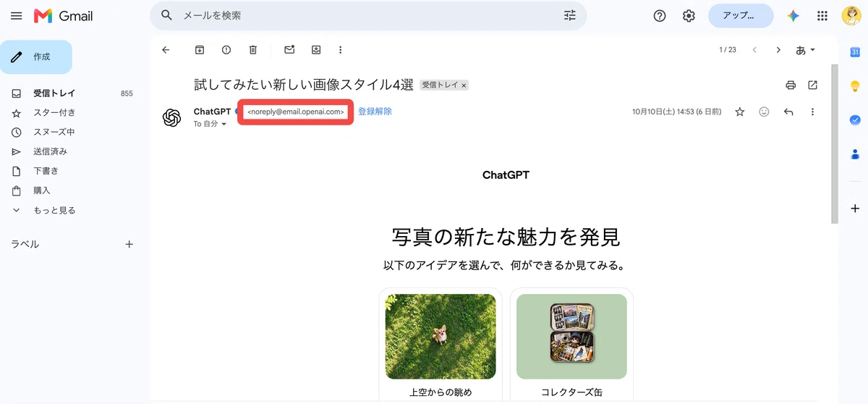Click the 1/23 message counter

[728, 50]
